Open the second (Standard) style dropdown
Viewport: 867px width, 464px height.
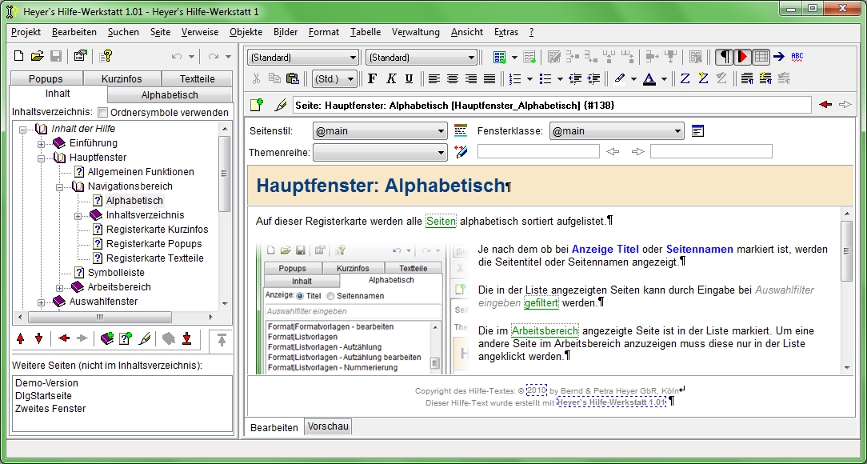pyautogui.click(x=421, y=58)
